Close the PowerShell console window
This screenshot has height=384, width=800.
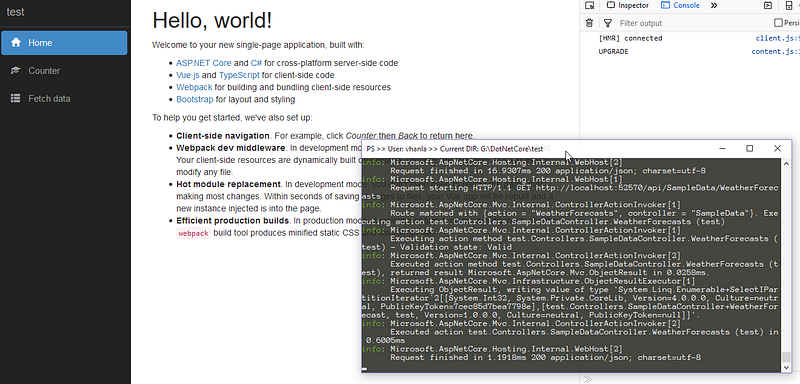pos(777,148)
